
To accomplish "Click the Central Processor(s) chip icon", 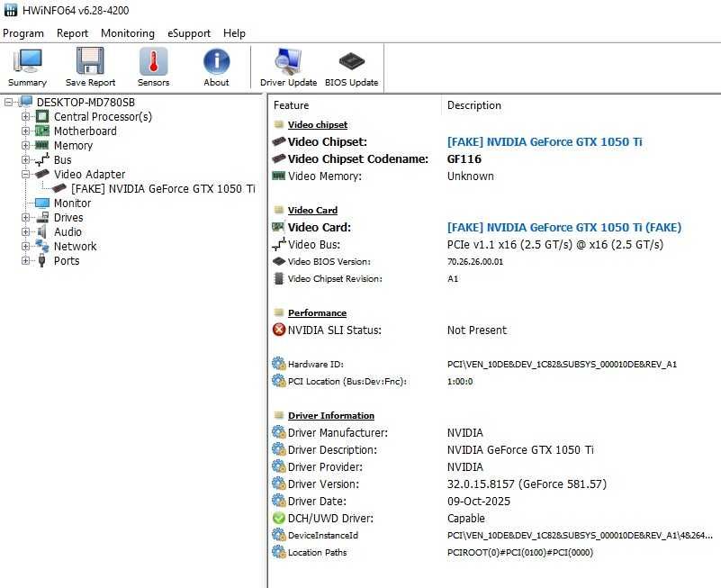I will tap(41, 116).
